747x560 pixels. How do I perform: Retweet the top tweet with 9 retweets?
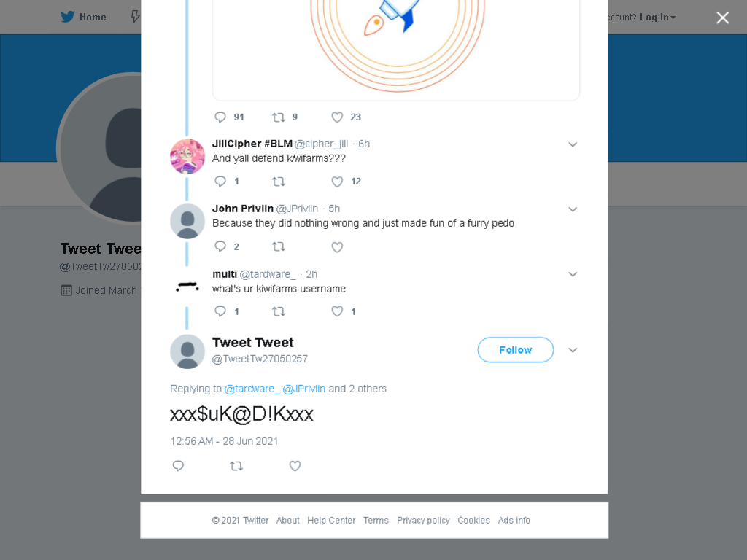(x=279, y=117)
